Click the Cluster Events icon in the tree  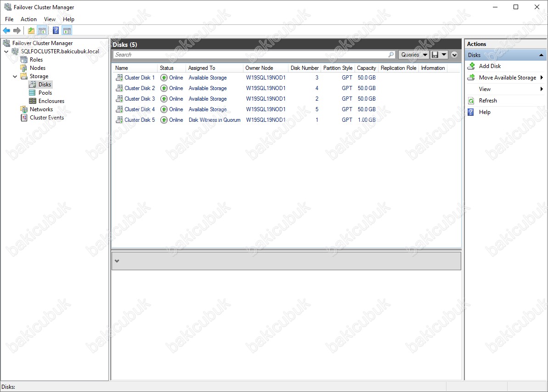[x=24, y=118]
